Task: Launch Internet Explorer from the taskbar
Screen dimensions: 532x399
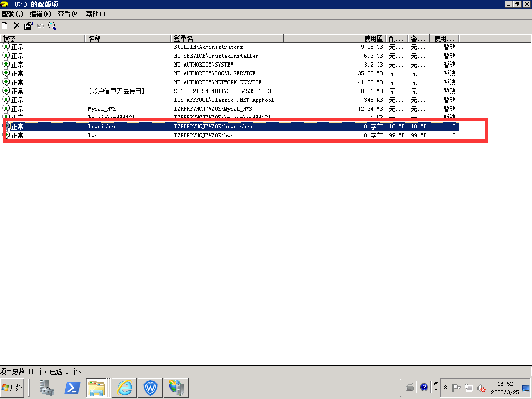Action: click(125, 388)
